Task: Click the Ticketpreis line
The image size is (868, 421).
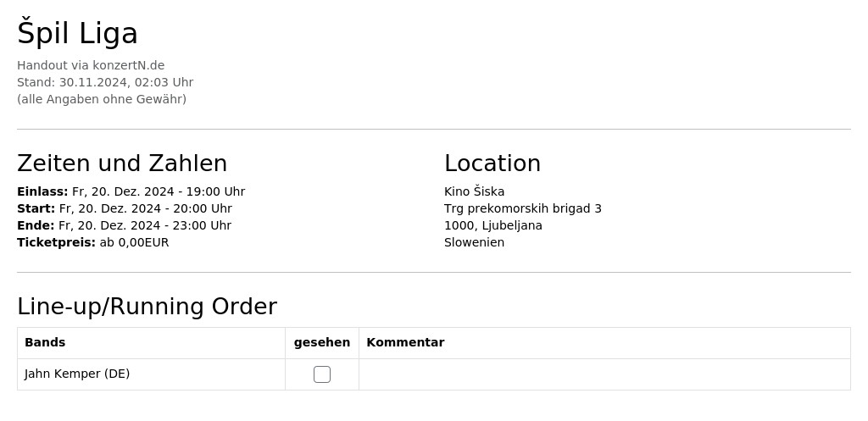Action: 93,243
